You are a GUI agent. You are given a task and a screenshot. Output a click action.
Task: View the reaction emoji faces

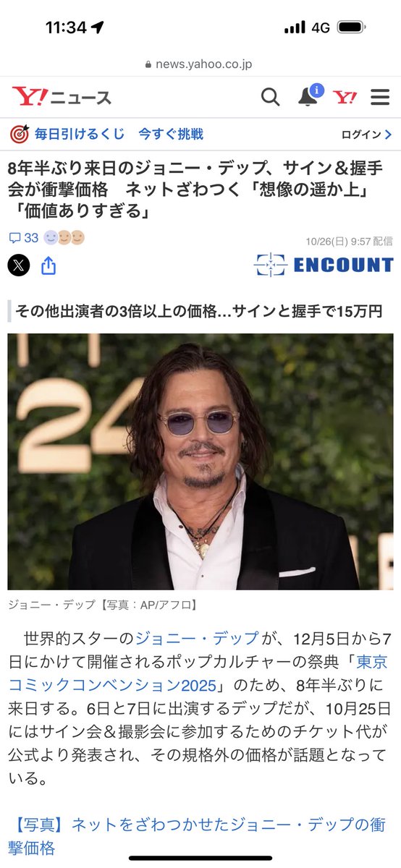pyautogui.click(x=64, y=237)
